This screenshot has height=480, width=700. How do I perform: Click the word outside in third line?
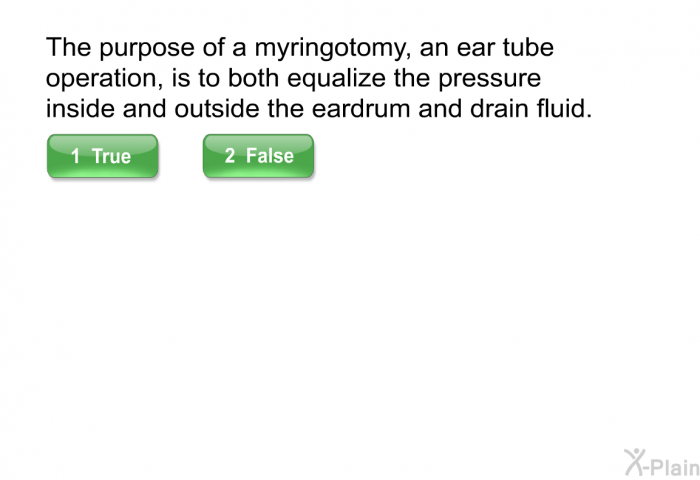pos(217,108)
